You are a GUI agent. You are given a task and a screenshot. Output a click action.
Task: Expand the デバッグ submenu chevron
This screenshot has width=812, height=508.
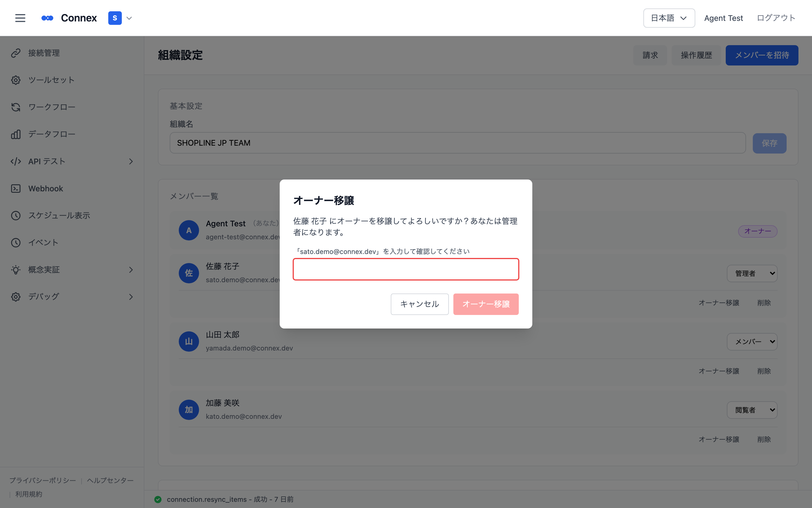(x=131, y=297)
